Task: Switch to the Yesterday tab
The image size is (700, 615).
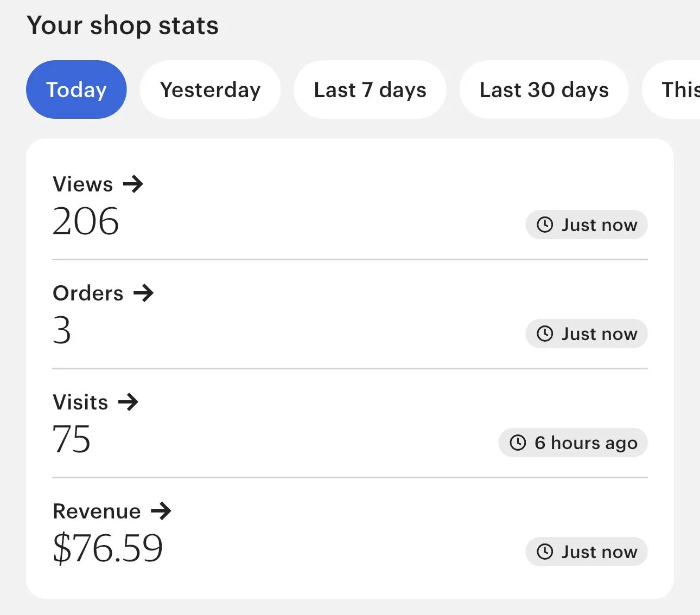Action: tap(210, 89)
